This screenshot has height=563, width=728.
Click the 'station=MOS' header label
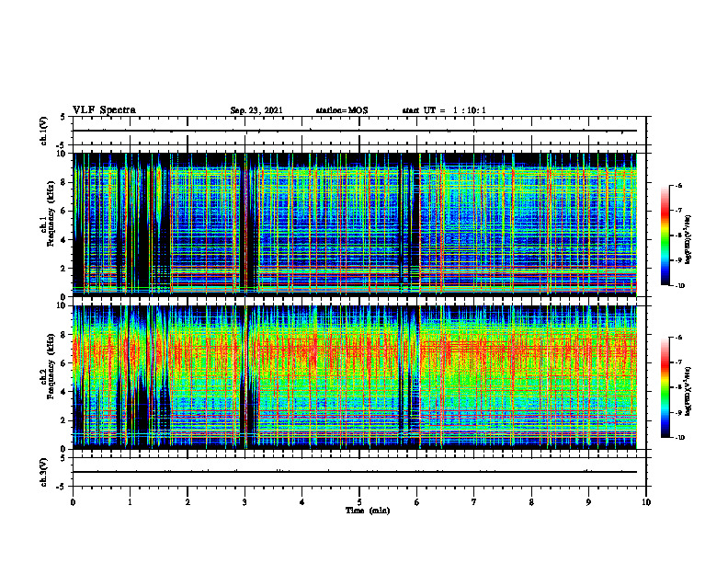(342, 110)
